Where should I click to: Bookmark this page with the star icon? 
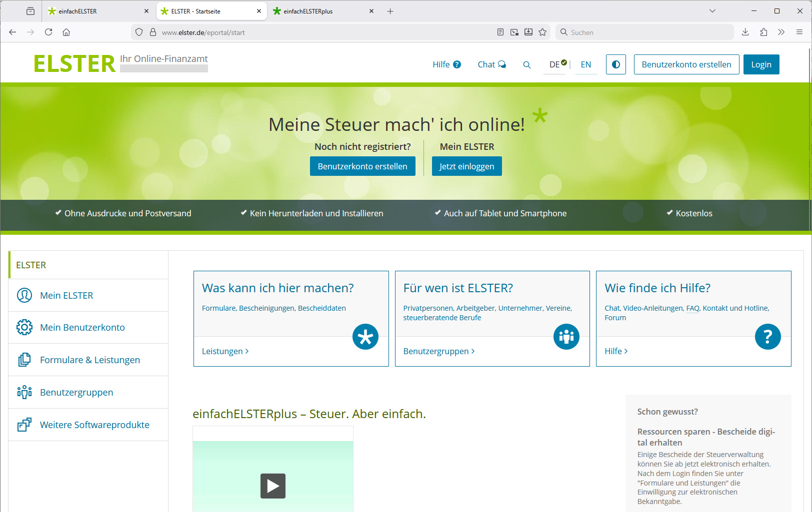(542, 32)
